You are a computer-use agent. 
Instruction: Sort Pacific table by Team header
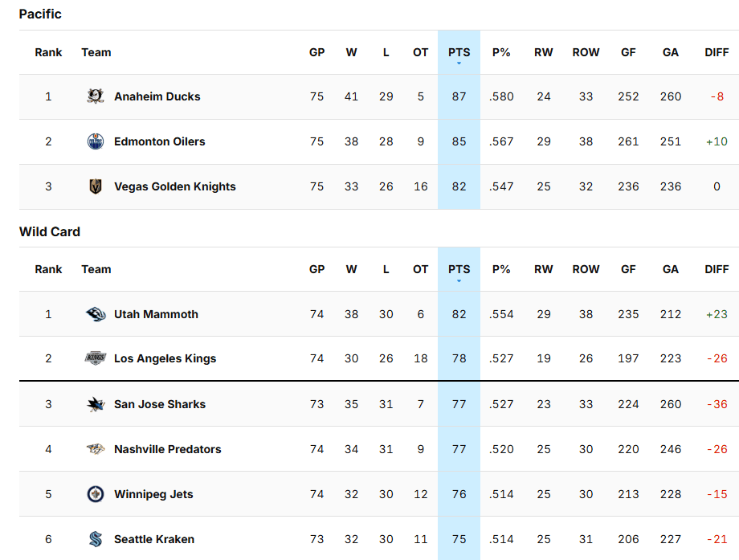96,52
